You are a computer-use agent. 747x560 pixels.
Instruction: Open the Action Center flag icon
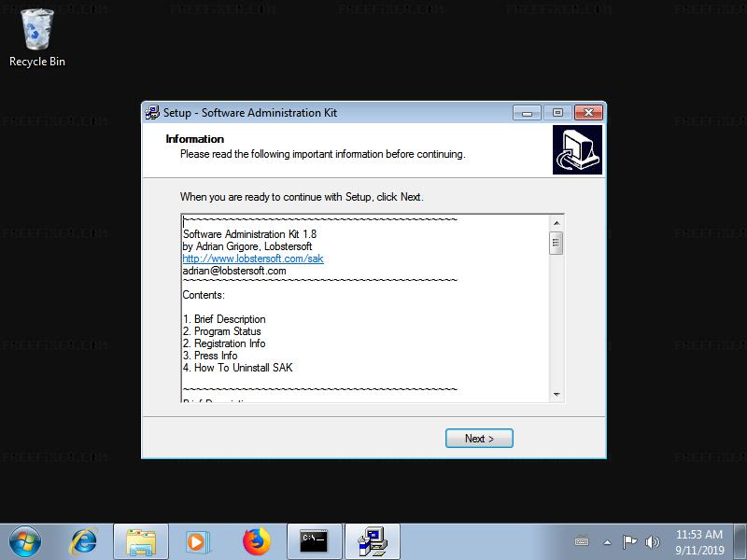pos(629,542)
